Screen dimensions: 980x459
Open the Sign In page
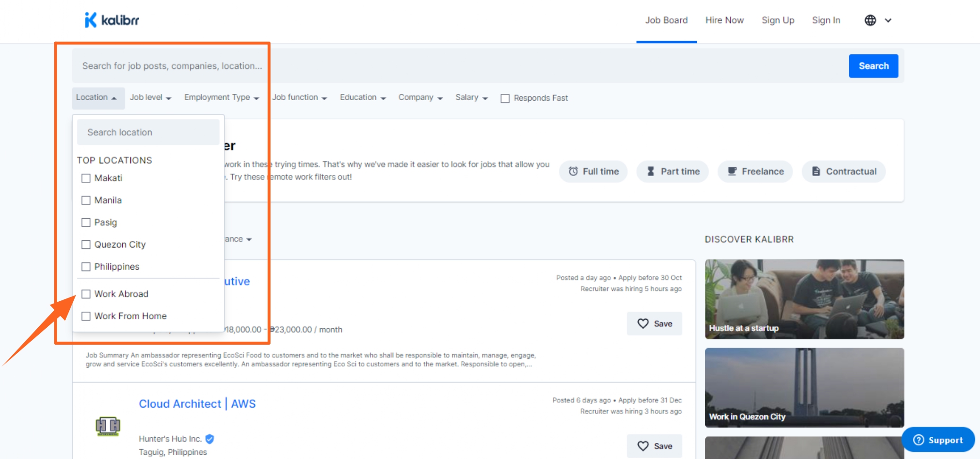point(826,20)
